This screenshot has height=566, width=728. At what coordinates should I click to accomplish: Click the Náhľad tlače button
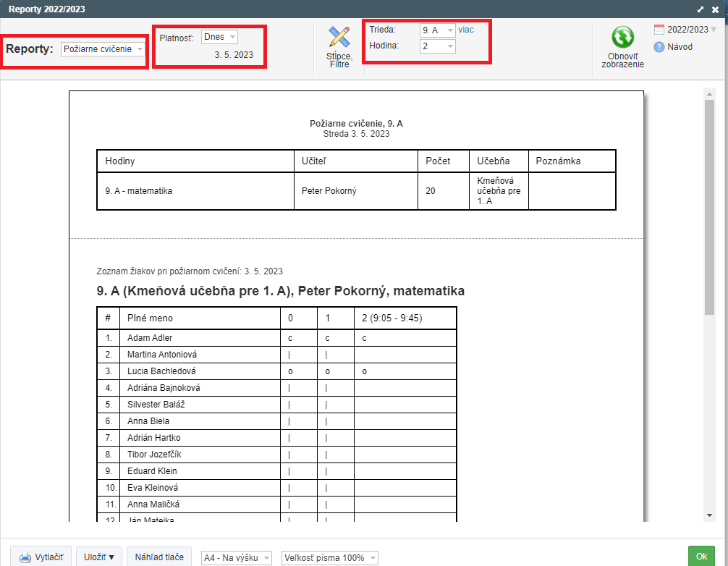pyautogui.click(x=159, y=557)
